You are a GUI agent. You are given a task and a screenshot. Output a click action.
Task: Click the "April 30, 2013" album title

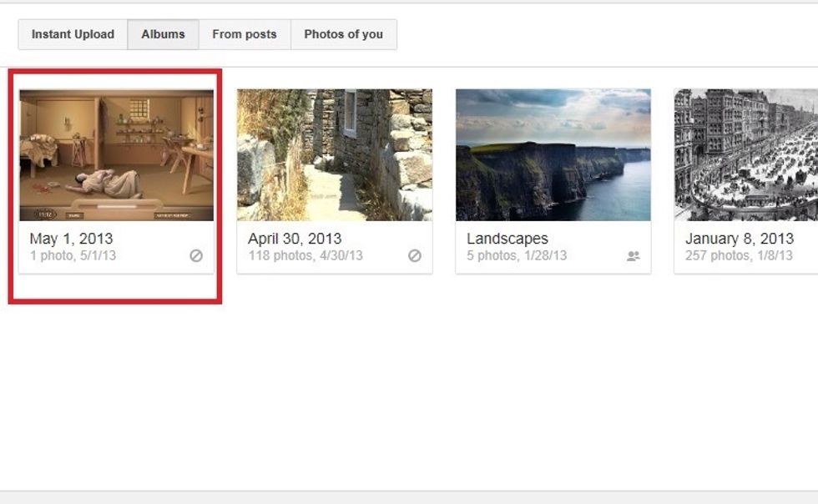[x=295, y=239]
